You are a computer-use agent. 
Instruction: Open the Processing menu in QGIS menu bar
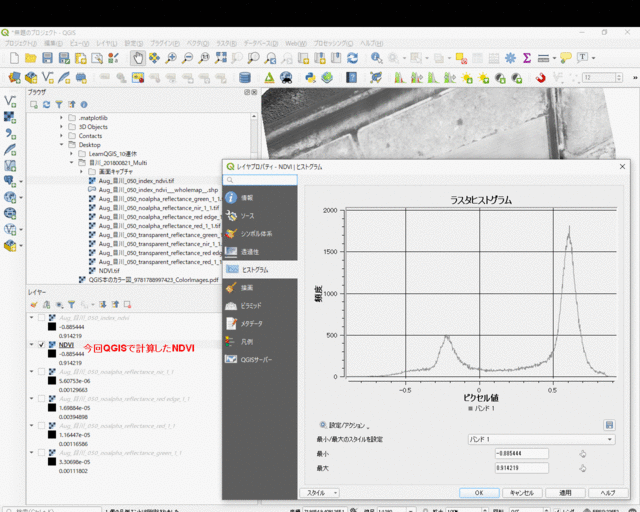(x=333, y=43)
